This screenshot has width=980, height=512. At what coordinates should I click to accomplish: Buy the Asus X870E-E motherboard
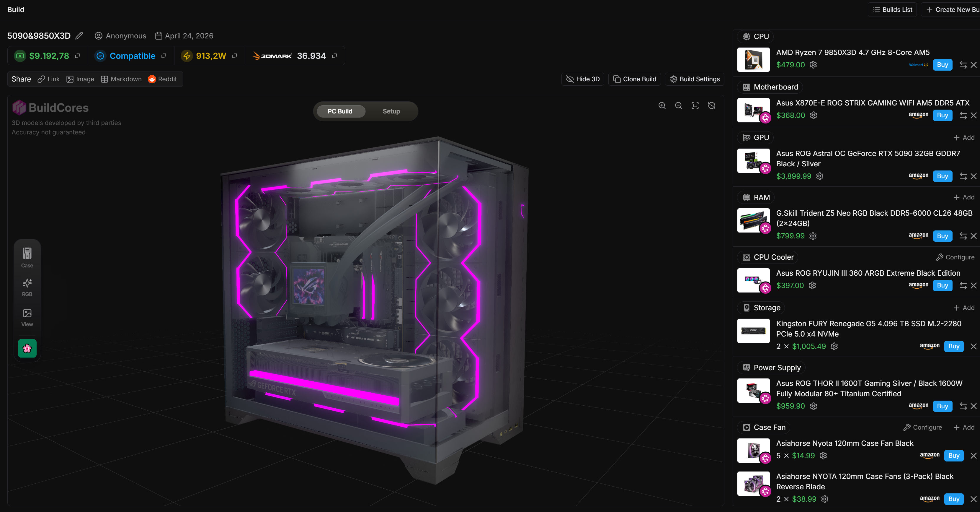click(x=943, y=115)
